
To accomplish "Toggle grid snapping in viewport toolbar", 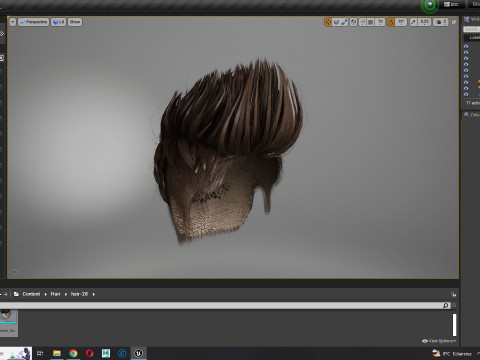I will pos(370,22).
